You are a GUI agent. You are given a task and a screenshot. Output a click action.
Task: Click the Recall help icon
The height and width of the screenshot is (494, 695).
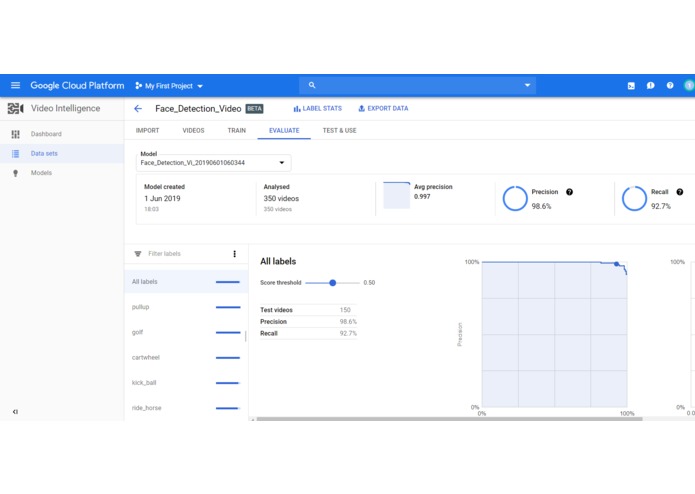pos(679,192)
